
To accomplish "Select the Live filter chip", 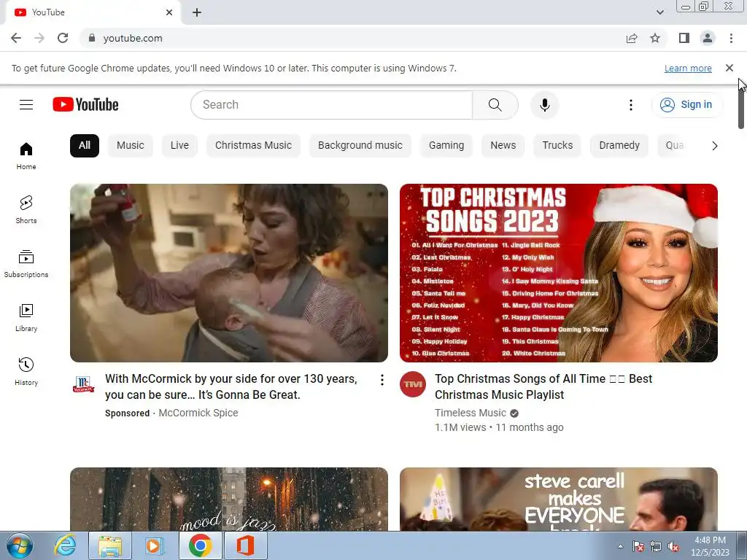I will point(179,145).
